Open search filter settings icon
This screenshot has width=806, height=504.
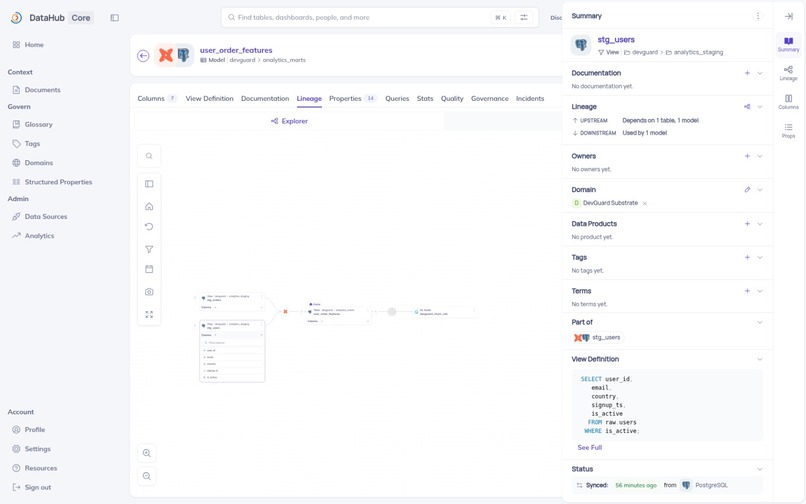pyautogui.click(x=524, y=17)
